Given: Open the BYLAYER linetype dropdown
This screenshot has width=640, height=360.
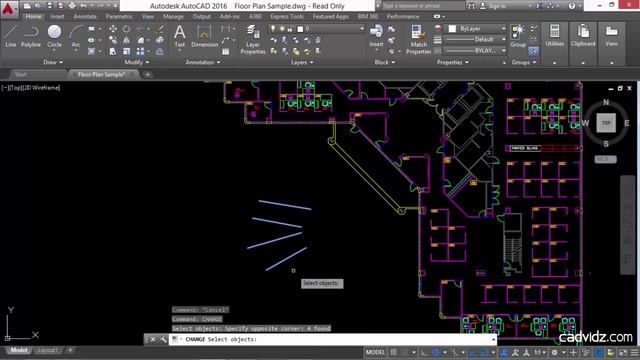Looking at the screenshot, I should (476, 51).
